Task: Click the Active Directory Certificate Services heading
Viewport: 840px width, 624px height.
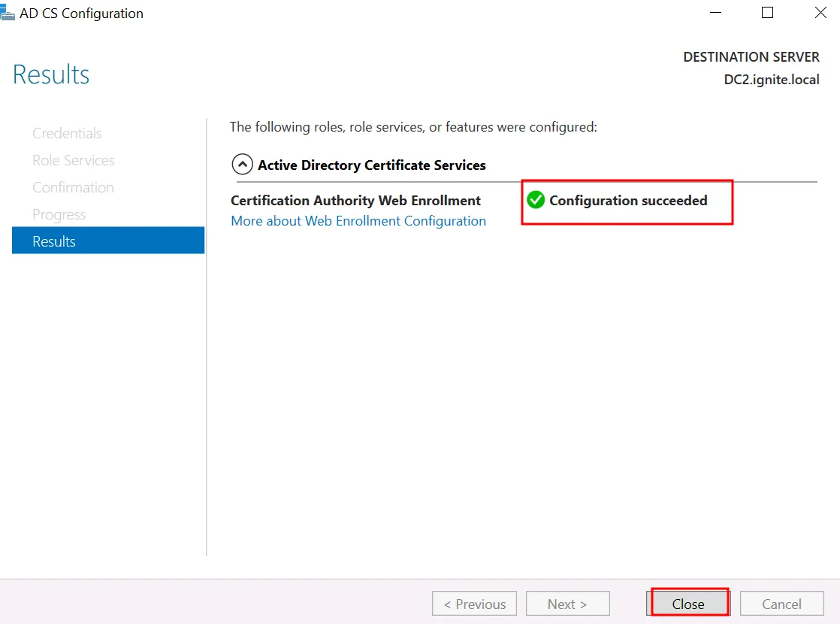Action: point(372,165)
